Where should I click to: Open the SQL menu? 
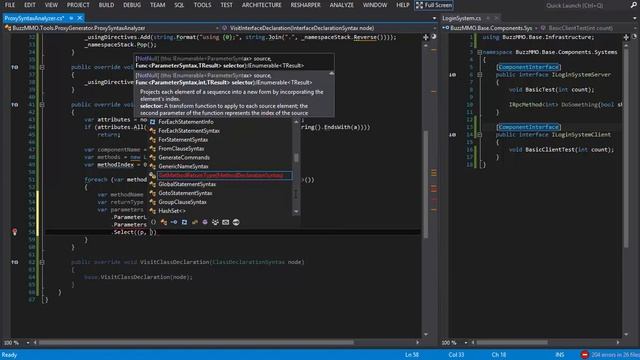(179, 5)
